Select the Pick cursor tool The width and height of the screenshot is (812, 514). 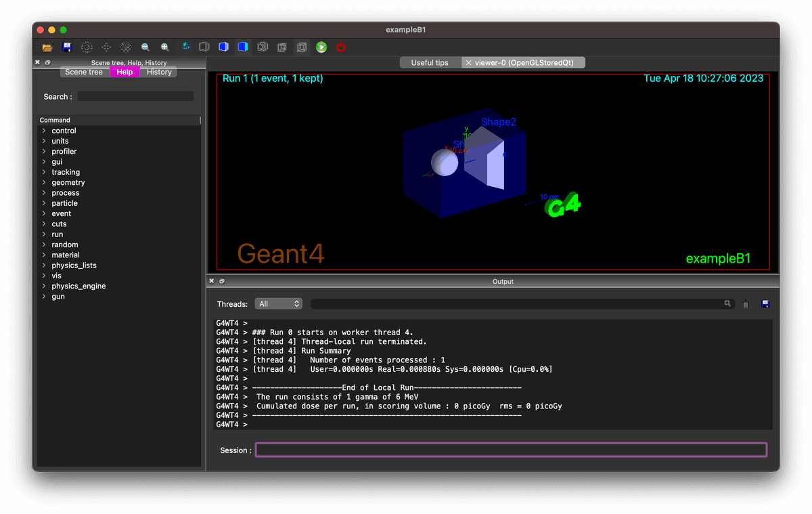point(126,47)
